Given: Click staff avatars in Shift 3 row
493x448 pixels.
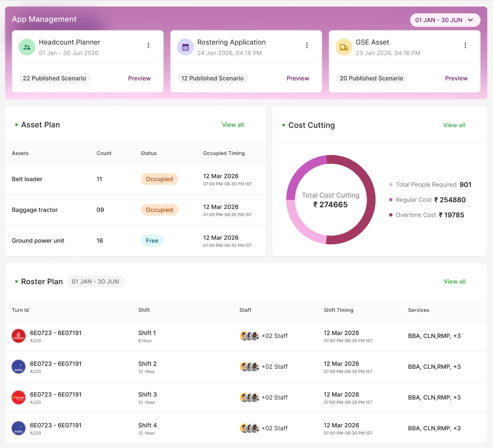Looking at the screenshot, I should [249, 398].
